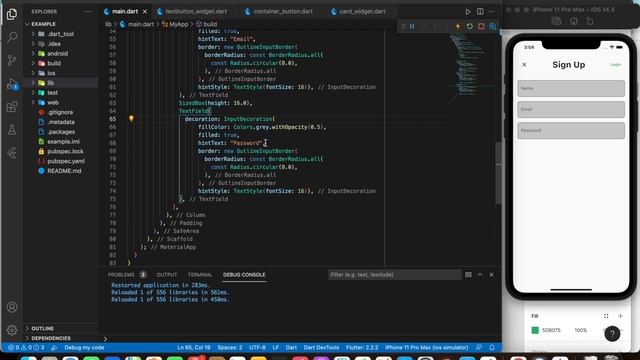Clear the debug console output
Image resolution: width=640 pixels, height=360 pixels.
468,275
